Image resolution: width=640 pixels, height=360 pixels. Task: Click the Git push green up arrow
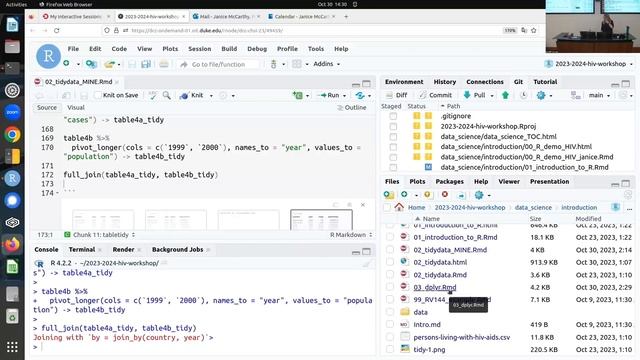pos(505,95)
